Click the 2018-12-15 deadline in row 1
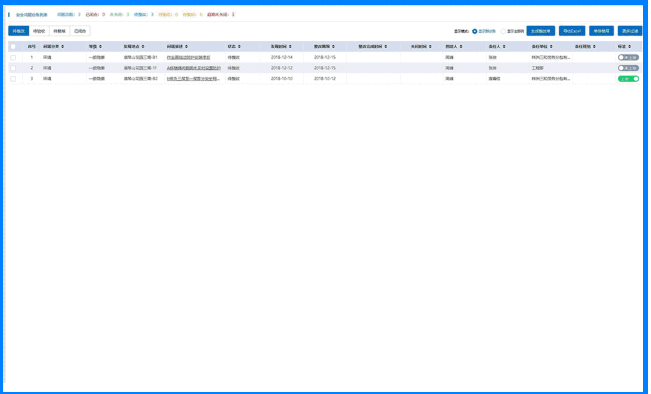651x394 pixels. coord(325,57)
